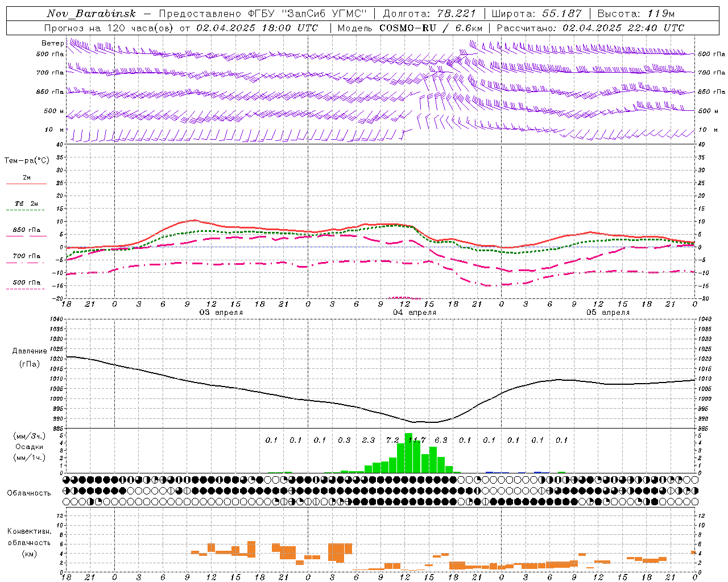Screen dimensions: 728x582
Task: Click the longitude value Долгота: 78.221
Action: (x=431, y=14)
